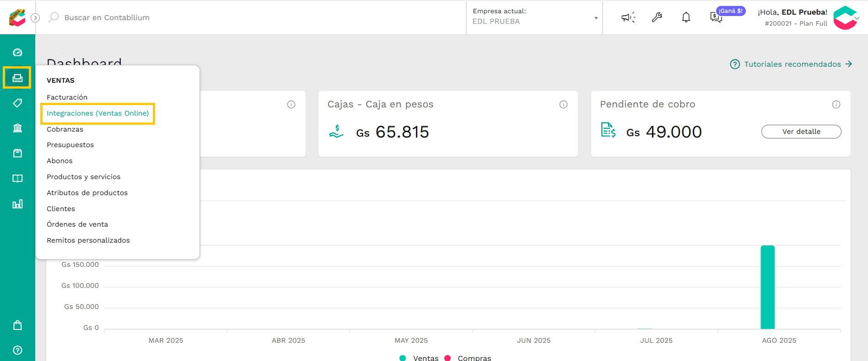Open the bell notifications icon
This screenshot has height=361, width=868.
pyautogui.click(x=686, y=17)
